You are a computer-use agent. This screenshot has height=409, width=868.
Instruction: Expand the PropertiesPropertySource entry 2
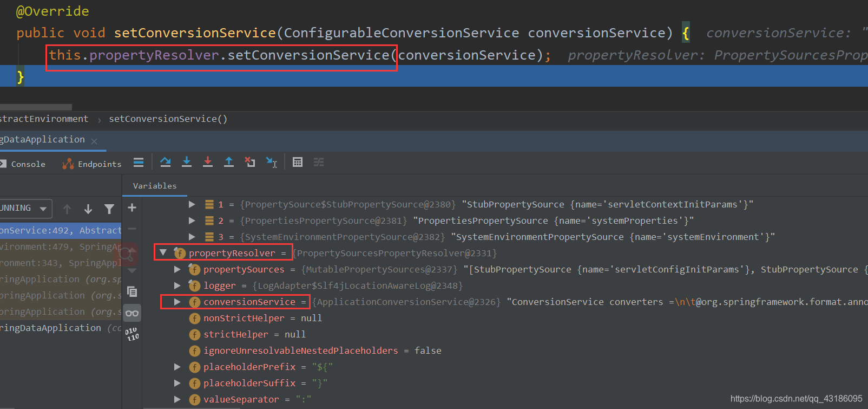point(192,220)
